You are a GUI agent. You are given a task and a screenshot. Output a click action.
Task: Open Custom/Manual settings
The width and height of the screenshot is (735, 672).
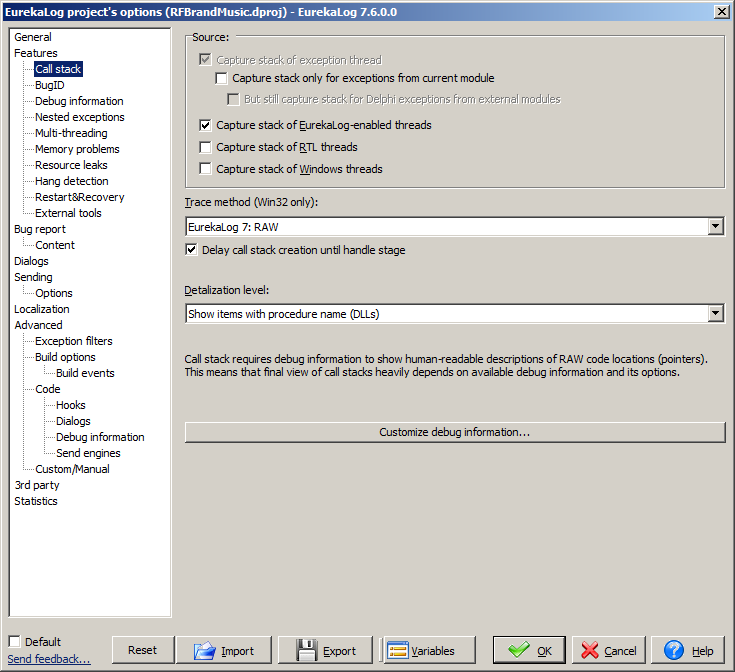click(x=72, y=469)
